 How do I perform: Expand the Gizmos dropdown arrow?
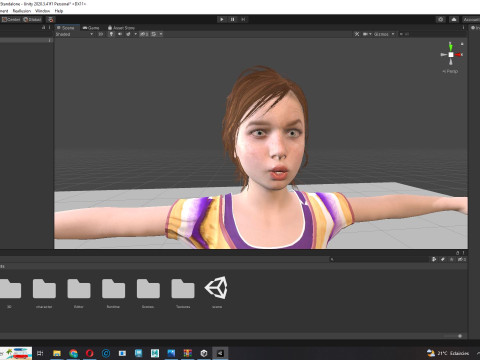[393, 34]
